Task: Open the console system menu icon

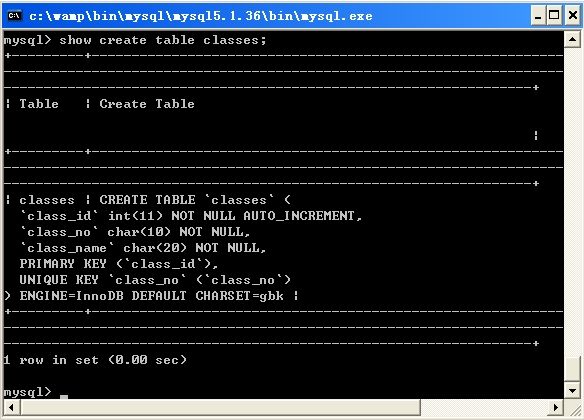Action: 15,16
